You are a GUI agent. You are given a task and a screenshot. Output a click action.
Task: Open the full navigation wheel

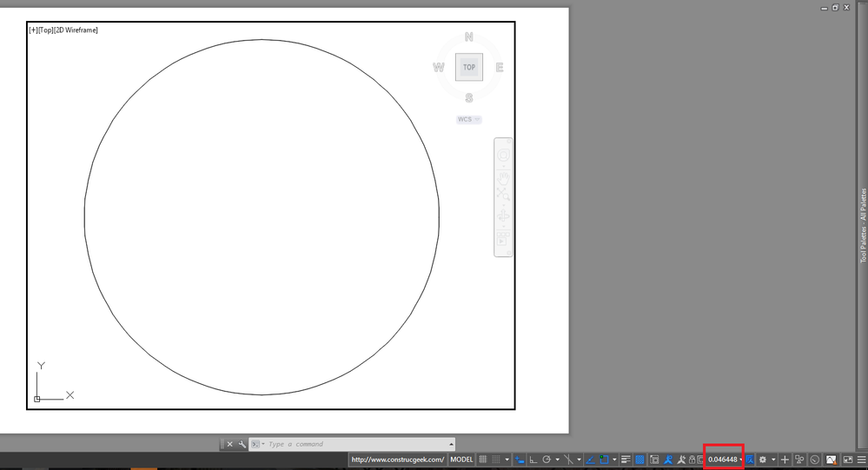(x=503, y=155)
